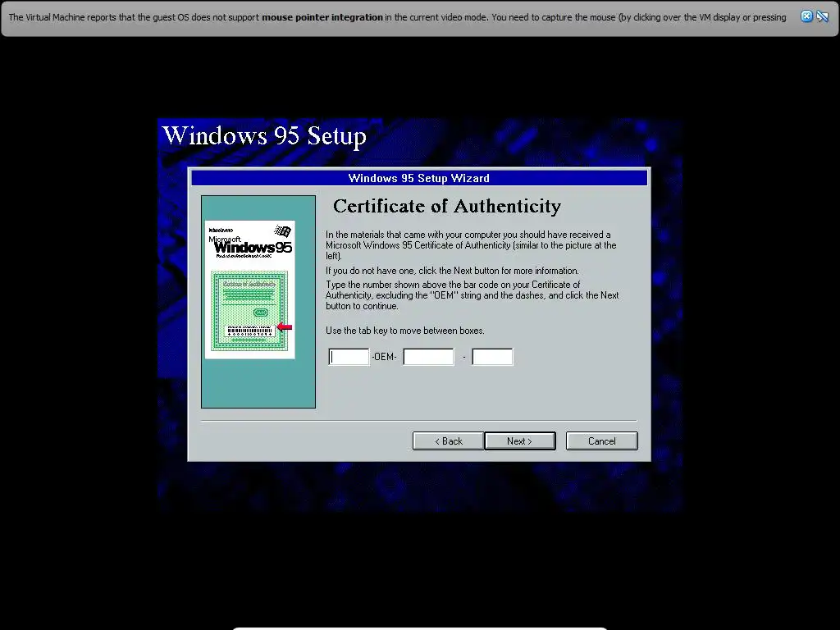This screenshot has width=840, height=630.
Task: Click the "-OEM-" label between boxes
Action: tap(384, 357)
